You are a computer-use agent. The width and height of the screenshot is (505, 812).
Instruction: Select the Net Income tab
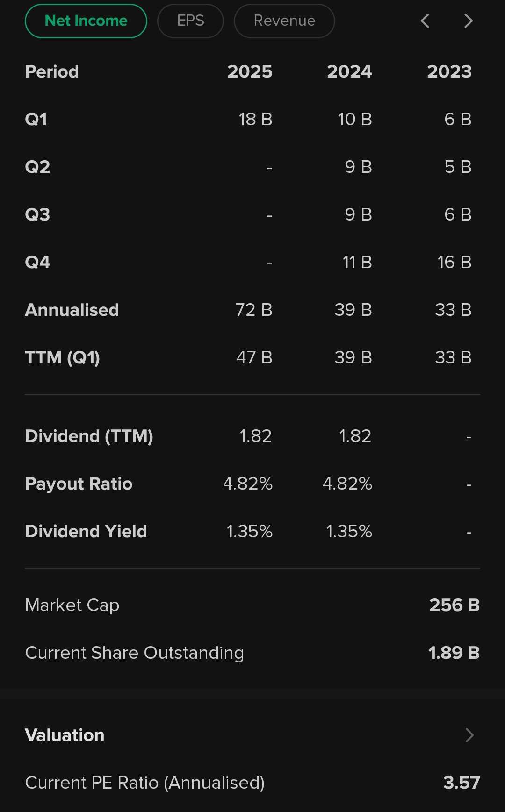tap(86, 21)
